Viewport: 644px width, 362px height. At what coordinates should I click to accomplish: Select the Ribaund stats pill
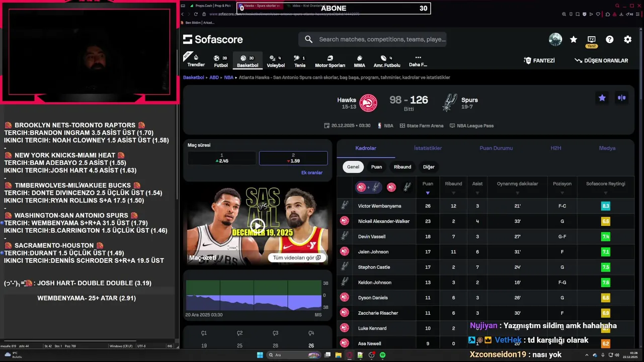403,167
